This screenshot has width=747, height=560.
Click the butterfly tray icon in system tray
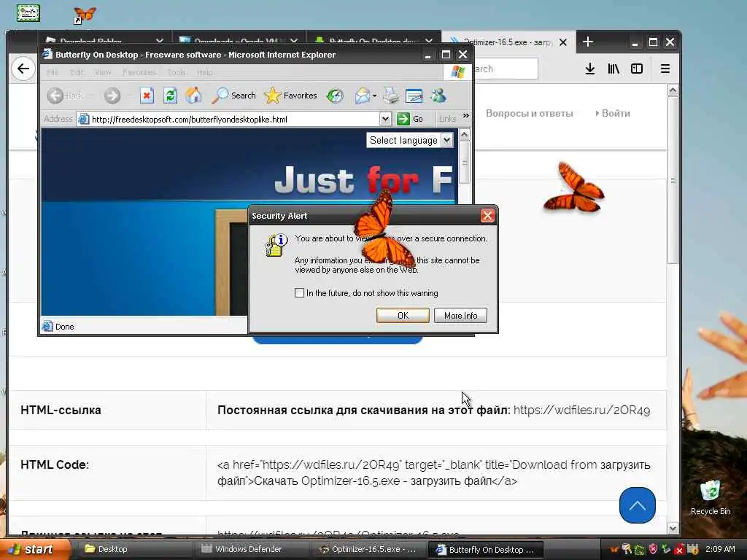pos(614,550)
